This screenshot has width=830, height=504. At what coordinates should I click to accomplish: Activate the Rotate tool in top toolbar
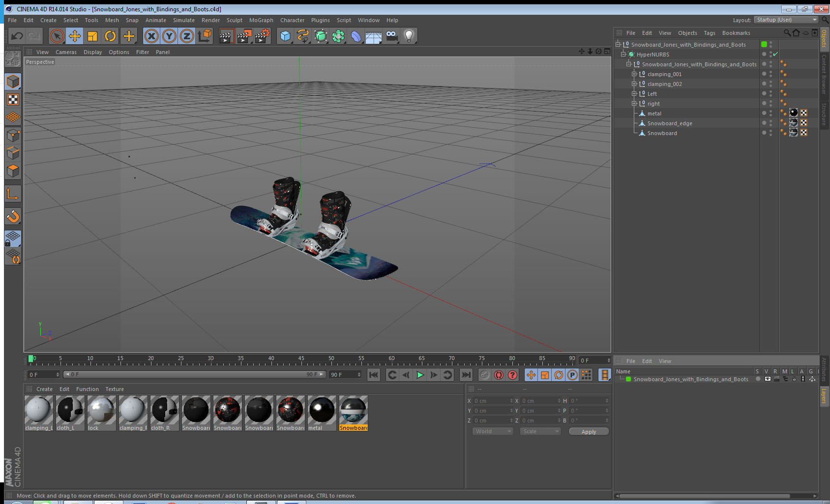[110, 36]
